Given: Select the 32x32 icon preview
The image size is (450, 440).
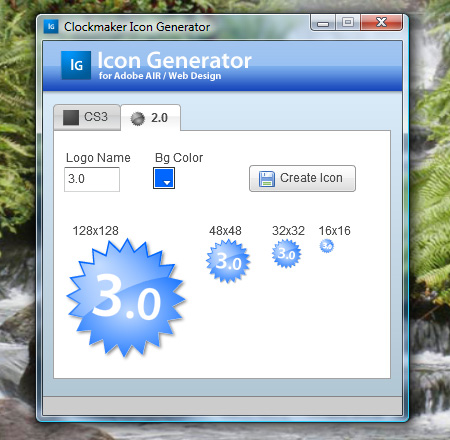Looking at the screenshot, I should pyautogui.click(x=286, y=254).
